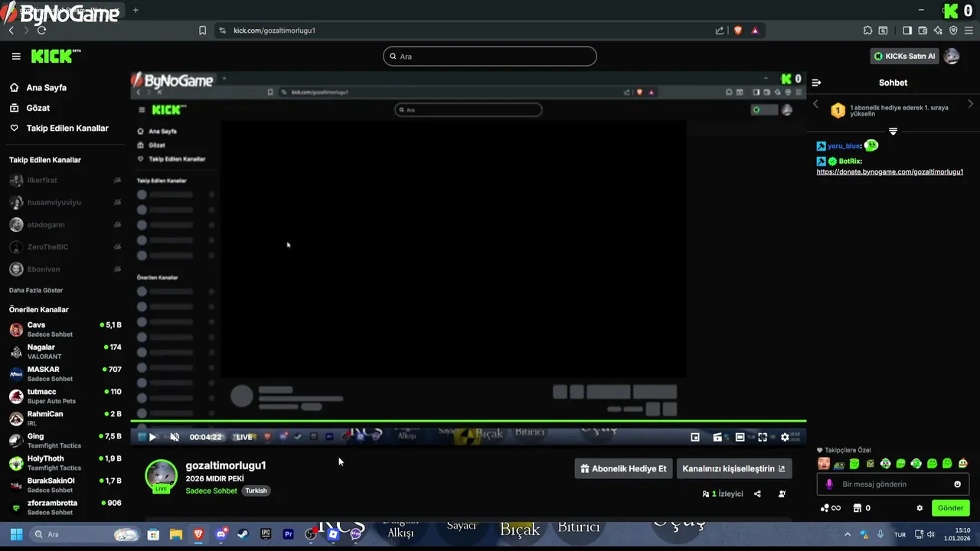Image resolution: width=980 pixels, height=551 pixels.
Task: Toggle mini player mode
Action: coord(695,437)
